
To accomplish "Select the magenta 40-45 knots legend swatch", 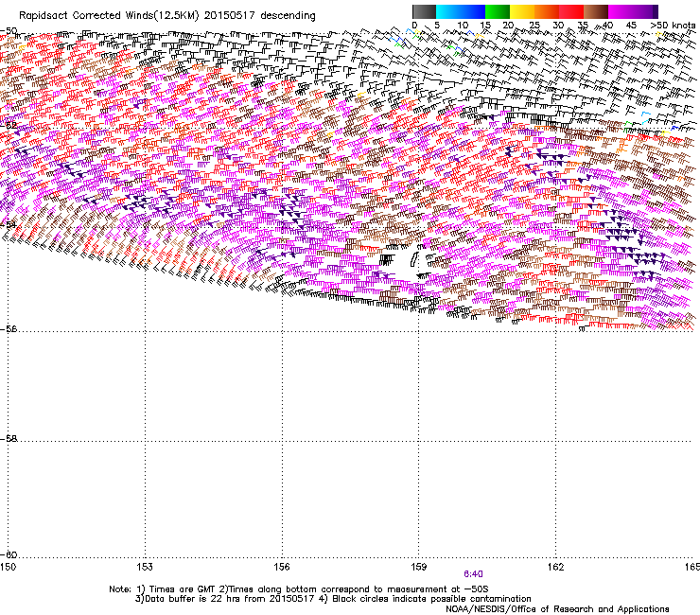I will pyautogui.click(x=621, y=11).
